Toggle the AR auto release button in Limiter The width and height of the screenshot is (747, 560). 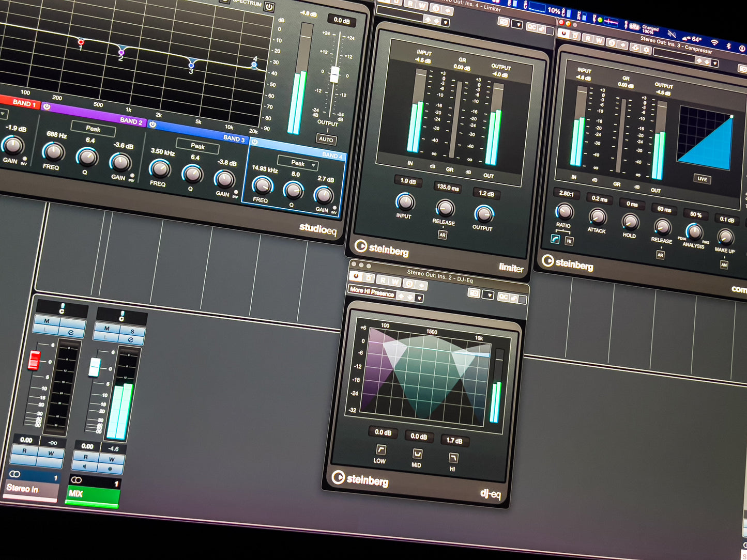(443, 235)
